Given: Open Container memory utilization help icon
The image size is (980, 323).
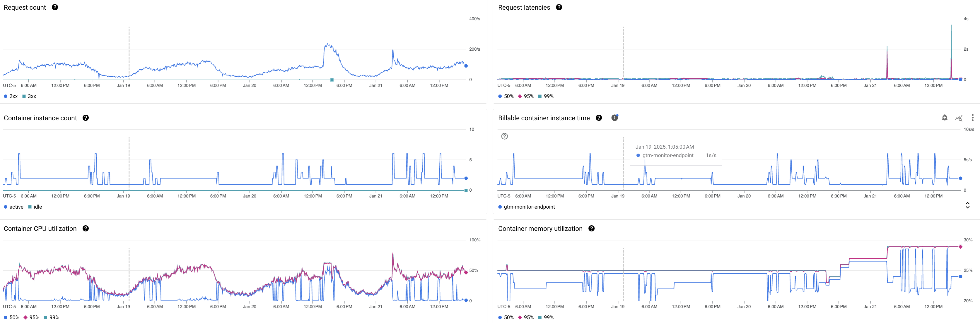Looking at the screenshot, I should [x=592, y=228].
